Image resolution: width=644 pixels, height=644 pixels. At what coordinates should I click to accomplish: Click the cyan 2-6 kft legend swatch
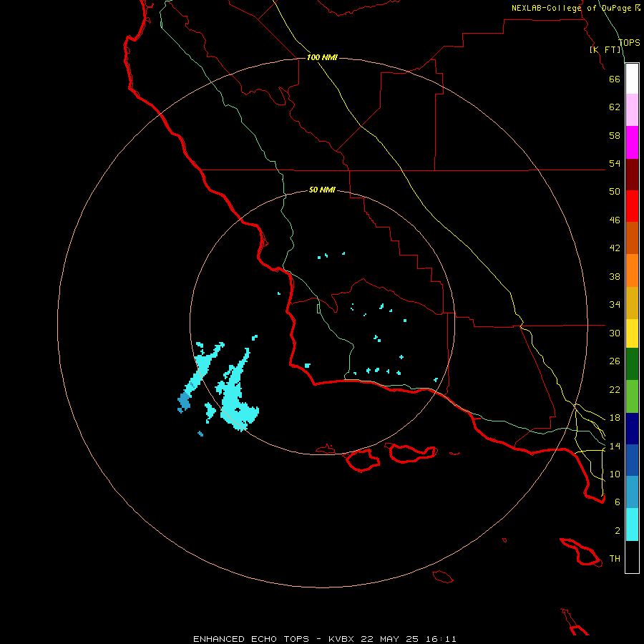pyautogui.click(x=632, y=525)
